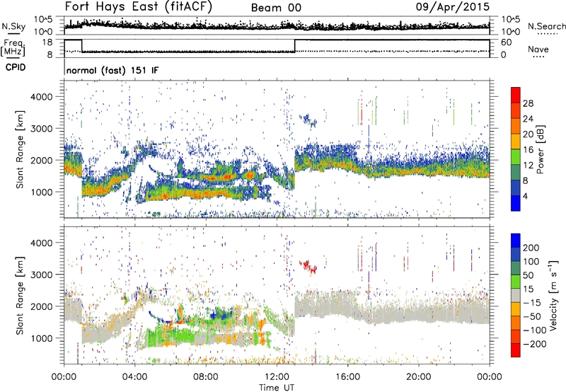
Task: Click the 'N.Sky' axis label
Action: click(x=13, y=27)
